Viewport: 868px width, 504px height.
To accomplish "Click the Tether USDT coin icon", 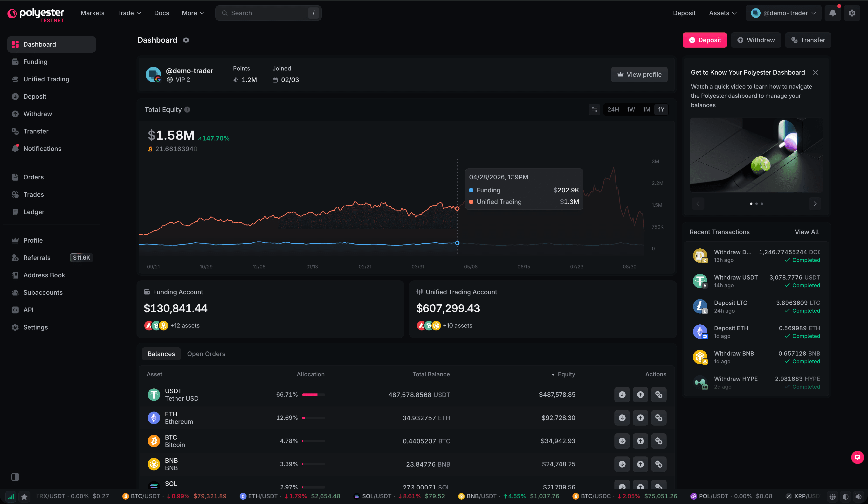I will click(154, 395).
